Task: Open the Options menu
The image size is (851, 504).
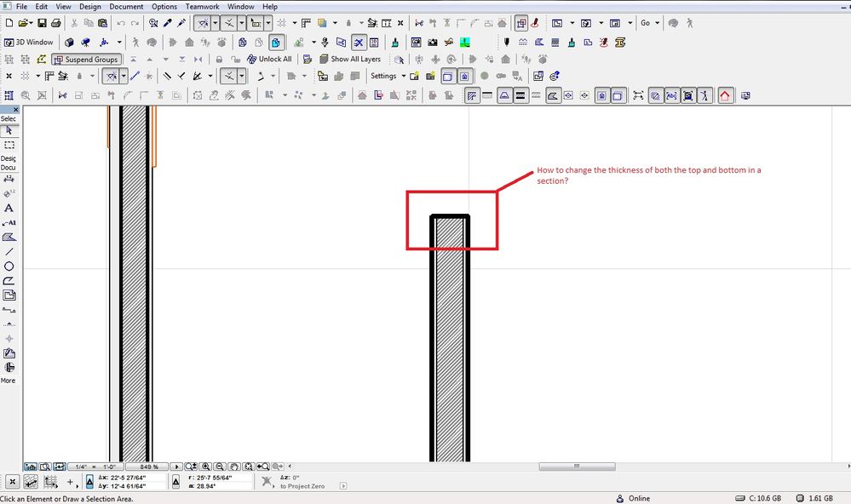Action: coord(164,6)
